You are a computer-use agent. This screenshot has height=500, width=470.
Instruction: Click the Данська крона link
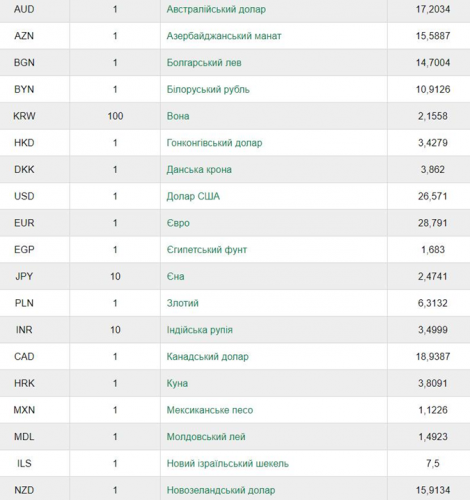pos(199,170)
